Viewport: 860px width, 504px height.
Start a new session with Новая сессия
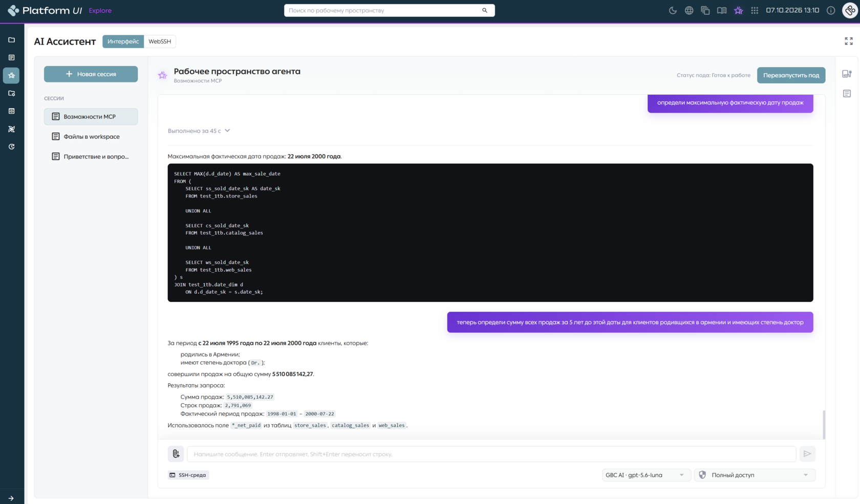point(91,74)
